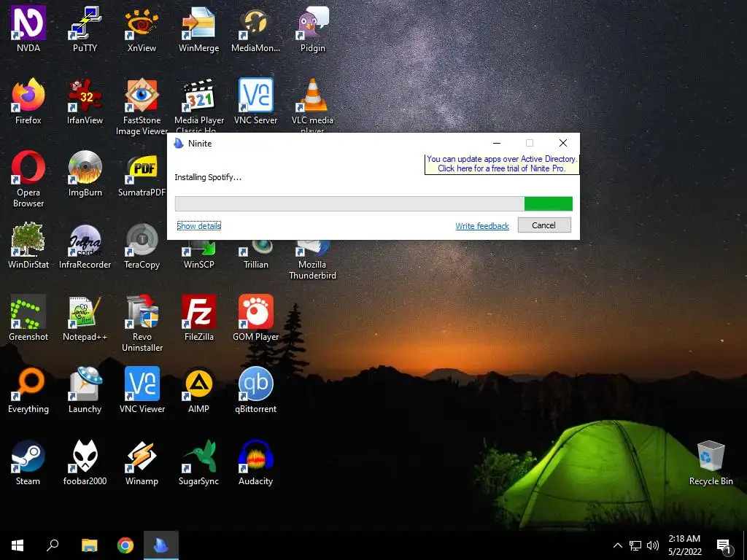
Task: Minimize the Ninite window
Action: (496, 143)
